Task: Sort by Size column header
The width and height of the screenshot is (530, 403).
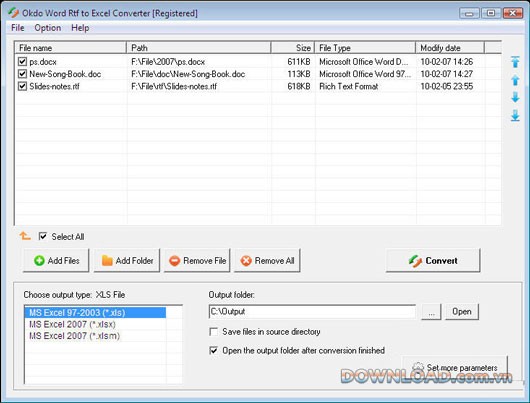Action: [x=293, y=48]
